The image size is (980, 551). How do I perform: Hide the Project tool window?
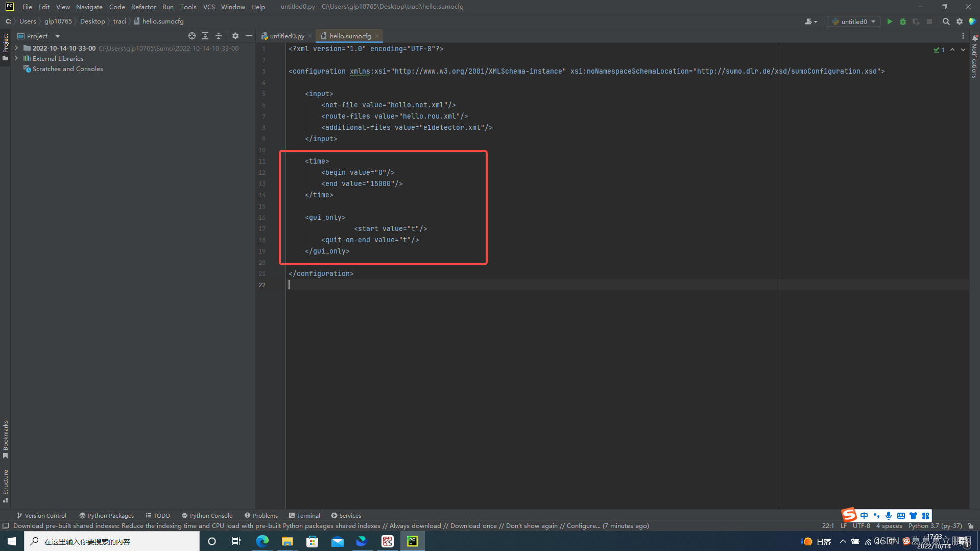(x=249, y=36)
